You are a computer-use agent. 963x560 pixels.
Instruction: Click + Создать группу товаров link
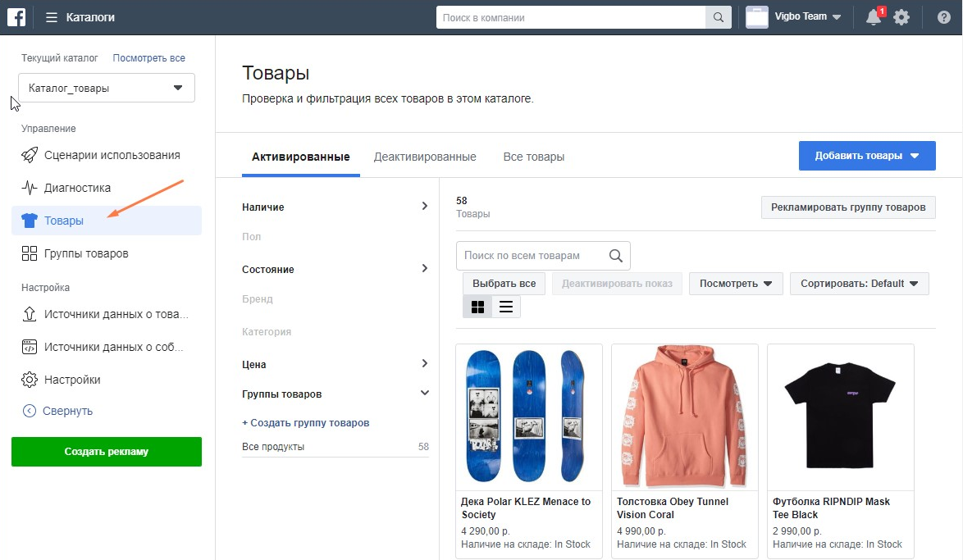pos(305,422)
